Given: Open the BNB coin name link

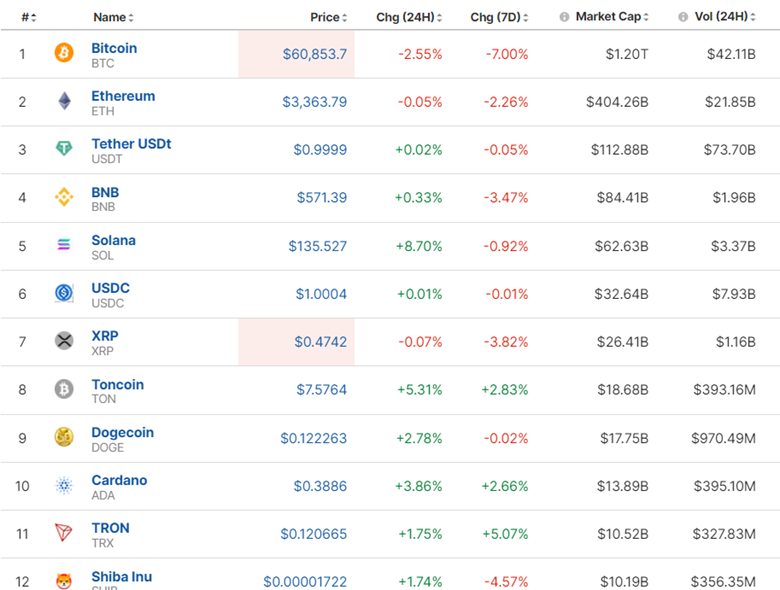Looking at the screenshot, I should click(x=105, y=193).
